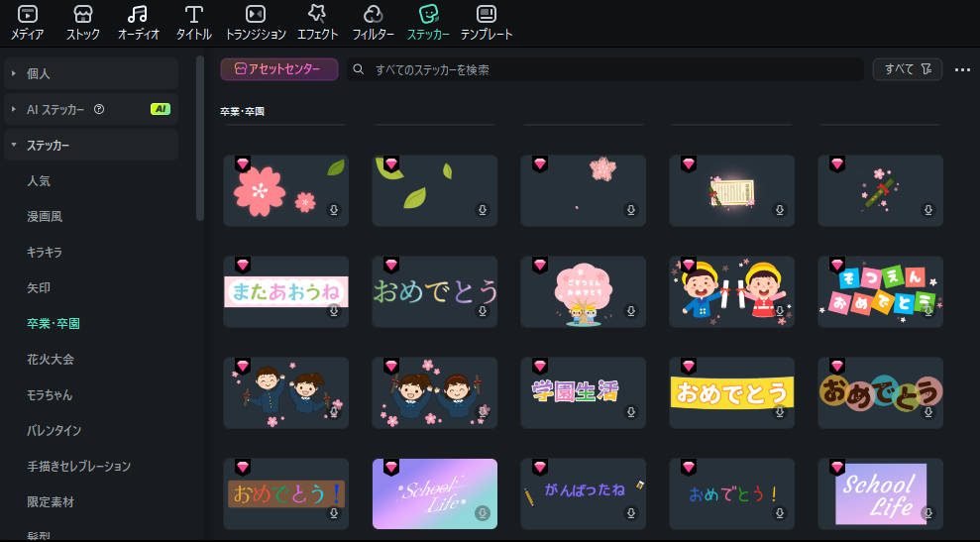Download the small falling sakura sticker
980x542 pixels.
[631, 210]
